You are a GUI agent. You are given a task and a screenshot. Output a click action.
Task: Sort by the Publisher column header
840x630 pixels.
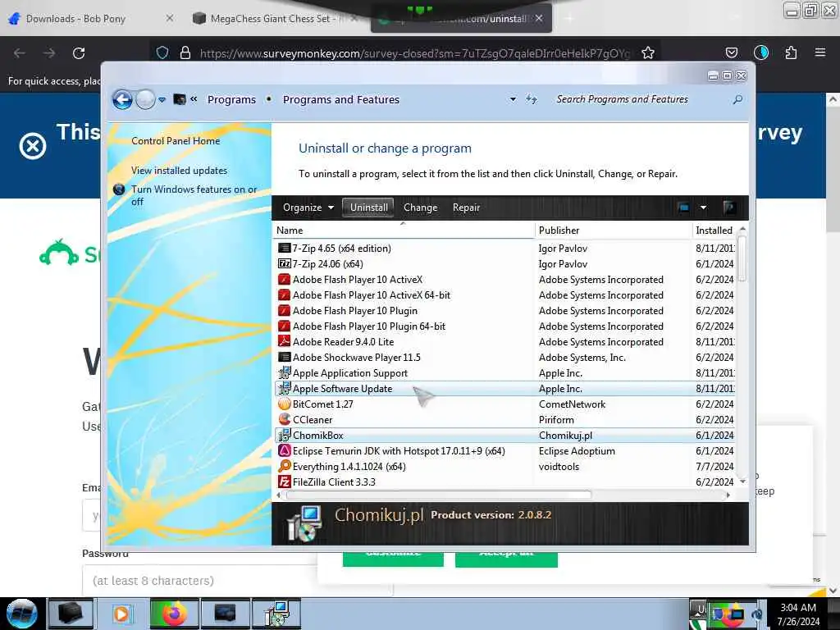point(613,231)
